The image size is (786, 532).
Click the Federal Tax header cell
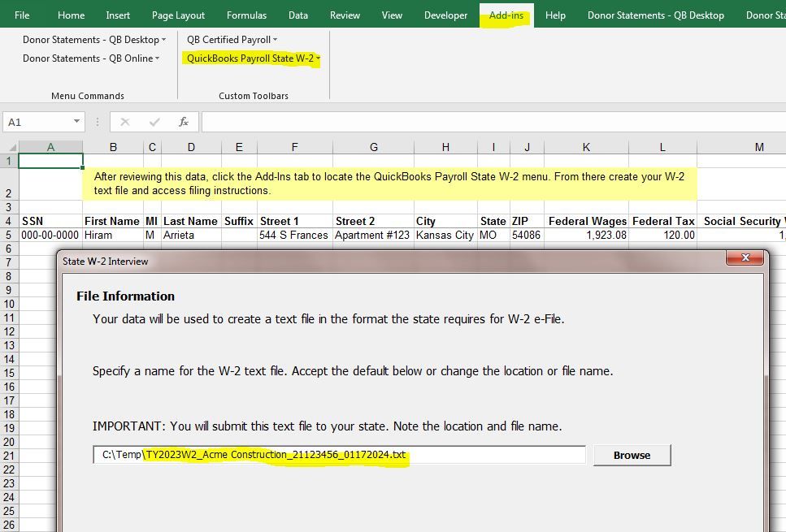662,221
